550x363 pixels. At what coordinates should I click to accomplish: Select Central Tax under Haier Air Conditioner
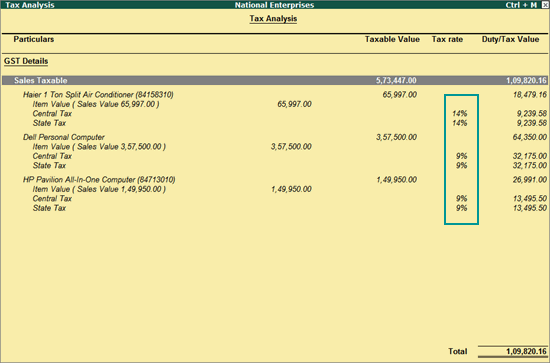coord(52,114)
